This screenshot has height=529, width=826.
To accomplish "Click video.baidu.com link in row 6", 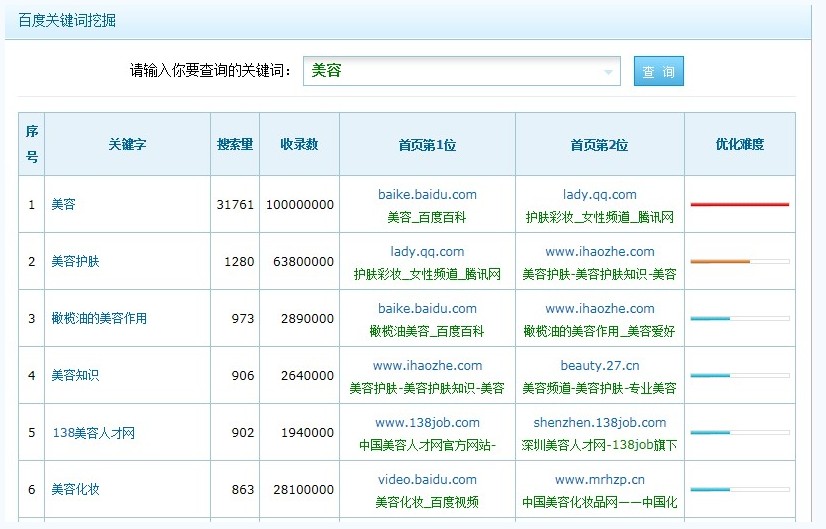I will [427, 480].
